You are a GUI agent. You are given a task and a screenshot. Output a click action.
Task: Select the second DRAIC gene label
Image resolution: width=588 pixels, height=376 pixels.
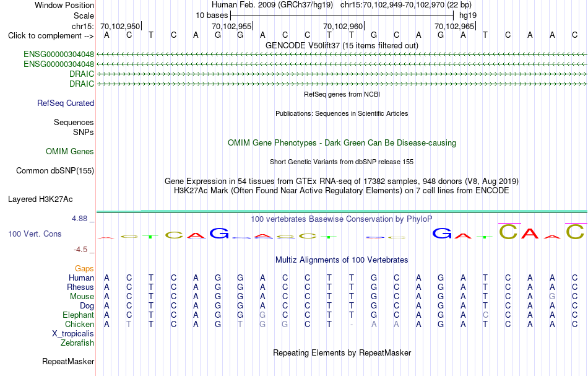click(82, 84)
